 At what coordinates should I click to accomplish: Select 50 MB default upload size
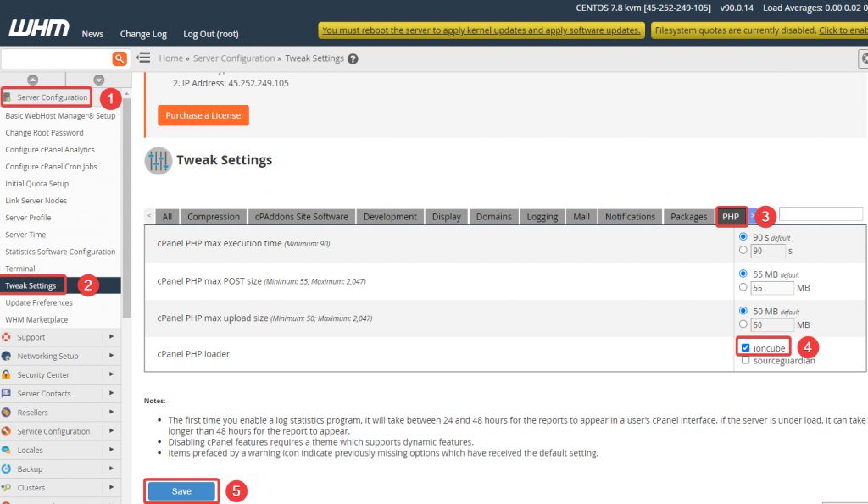click(743, 311)
